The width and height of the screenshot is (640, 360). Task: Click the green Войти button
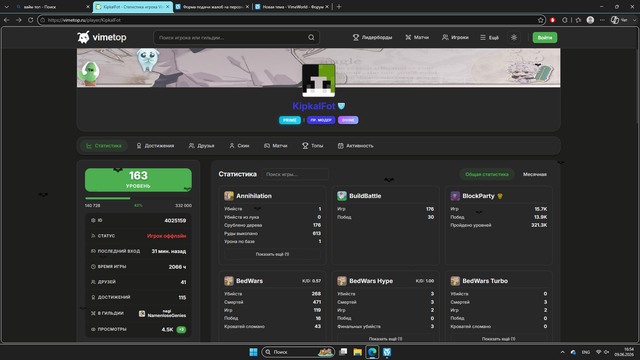pyautogui.click(x=545, y=37)
